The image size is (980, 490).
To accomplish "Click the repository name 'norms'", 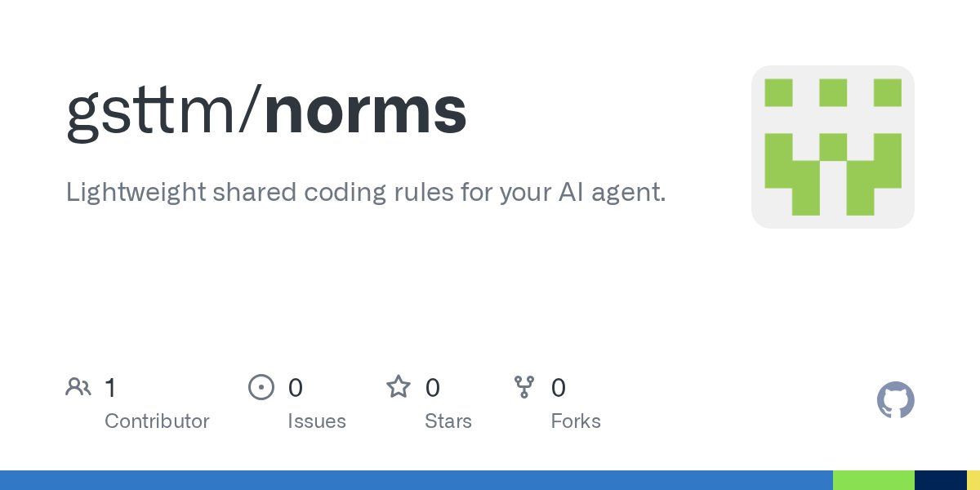I will [x=366, y=111].
